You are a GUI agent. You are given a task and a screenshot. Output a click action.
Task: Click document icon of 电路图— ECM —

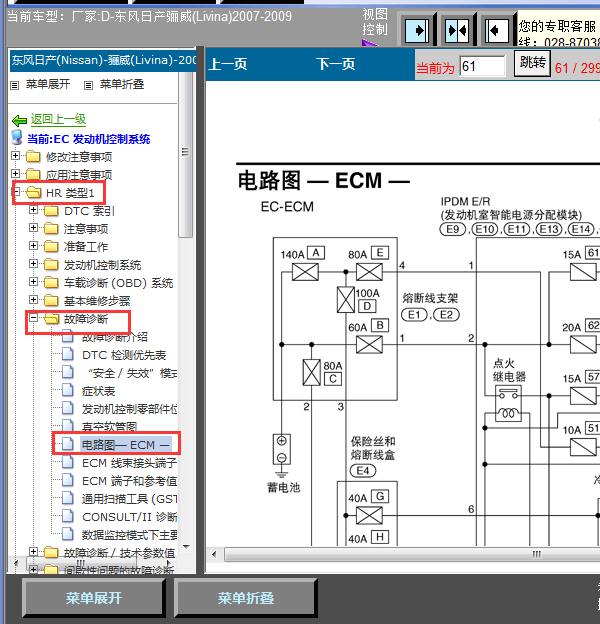coord(68,444)
